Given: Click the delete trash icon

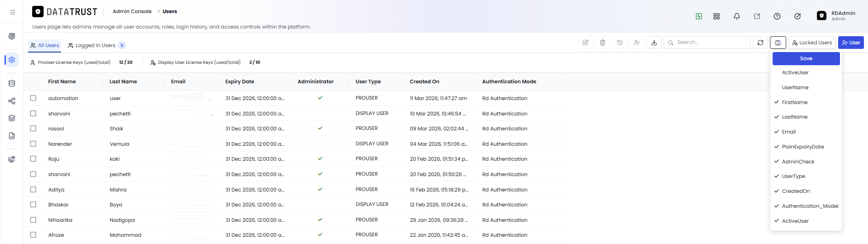Looking at the screenshot, I should pyautogui.click(x=603, y=43).
